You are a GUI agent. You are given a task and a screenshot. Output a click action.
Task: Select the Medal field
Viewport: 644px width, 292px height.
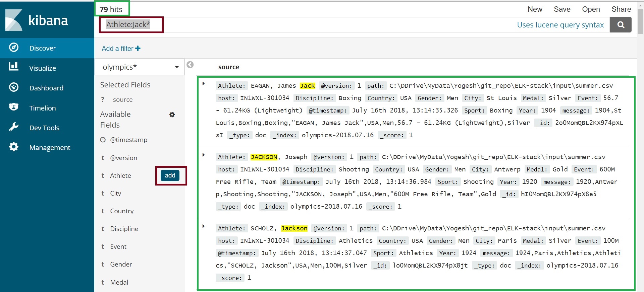click(x=119, y=283)
